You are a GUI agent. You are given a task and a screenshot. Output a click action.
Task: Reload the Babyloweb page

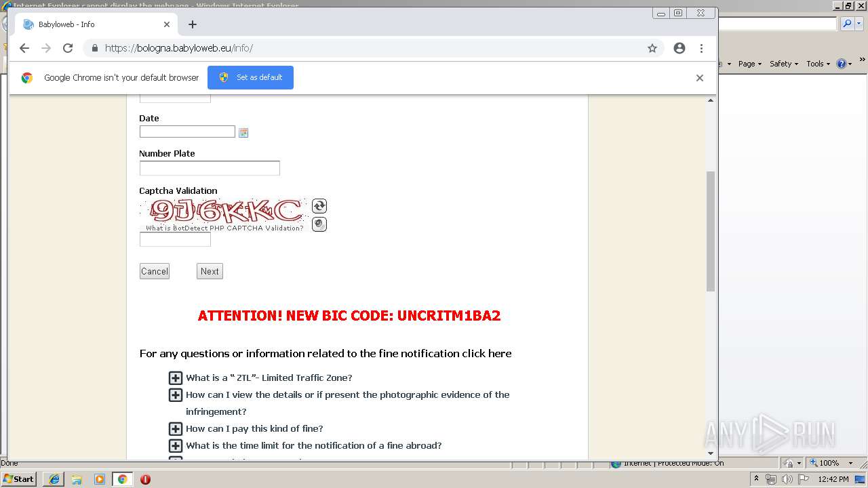coord(68,48)
